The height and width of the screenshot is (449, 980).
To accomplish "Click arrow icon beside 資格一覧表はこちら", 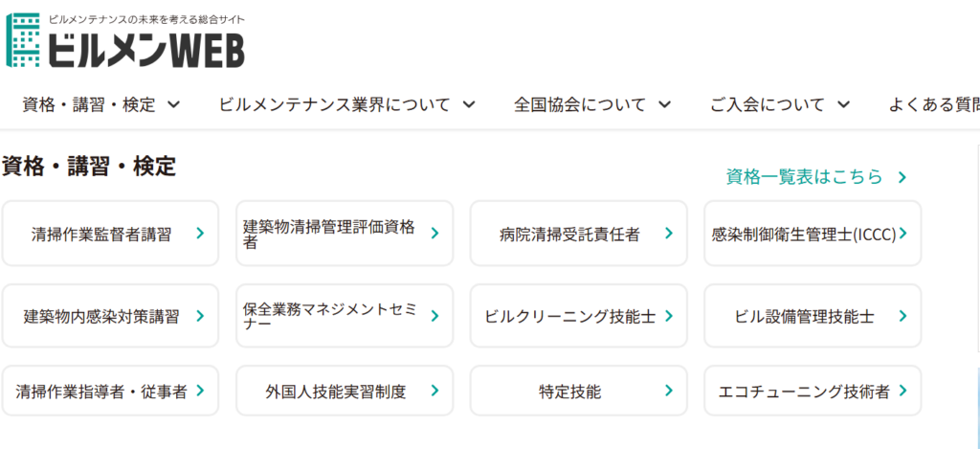I will coord(902,177).
